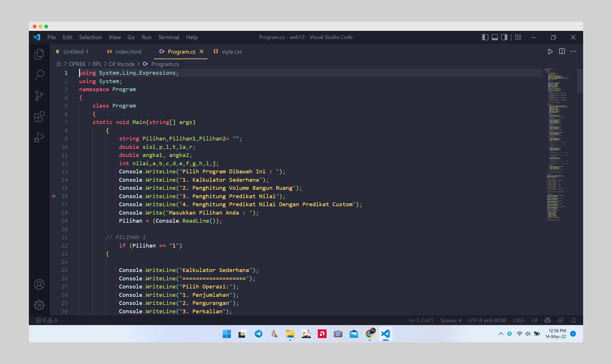Open the Edit menu

pos(68,37)
